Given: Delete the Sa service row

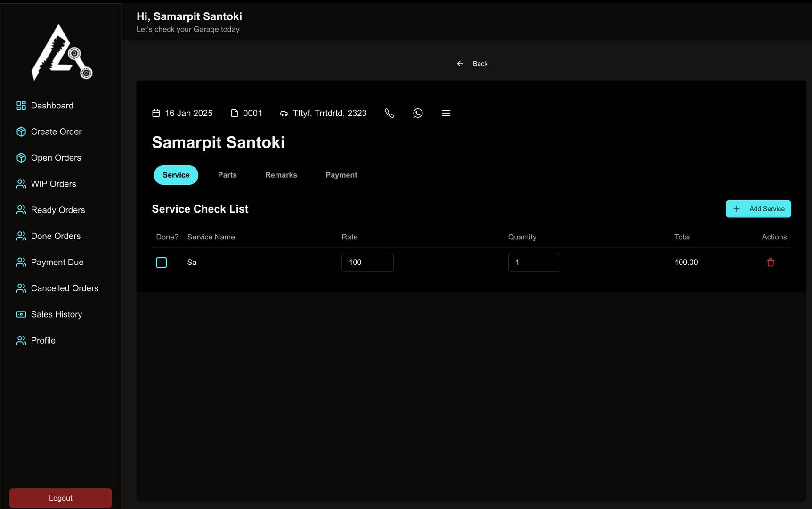Looking at the screenshot, I should pos(771,263).
